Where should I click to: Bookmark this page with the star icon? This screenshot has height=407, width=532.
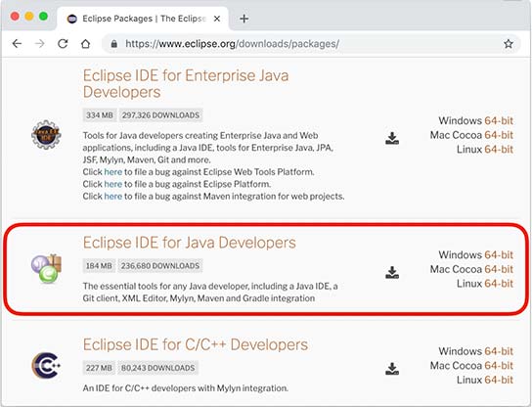pos(508,44)
